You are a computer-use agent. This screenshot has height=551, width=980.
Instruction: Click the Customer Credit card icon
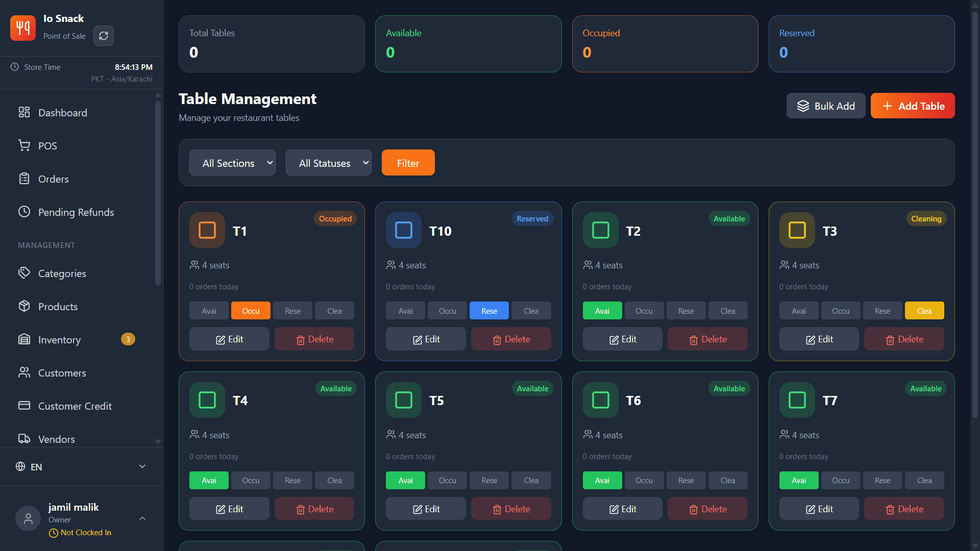24,406
